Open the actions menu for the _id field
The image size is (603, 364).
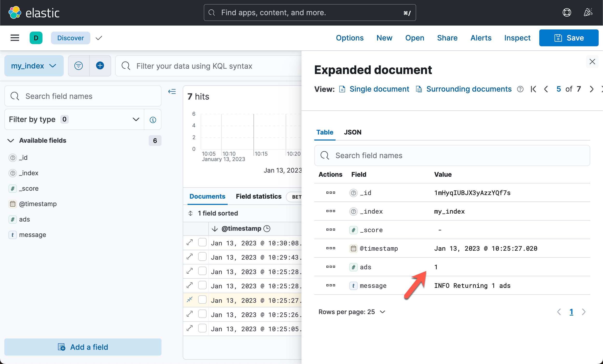pyautogui.click(x=330, y=193)
